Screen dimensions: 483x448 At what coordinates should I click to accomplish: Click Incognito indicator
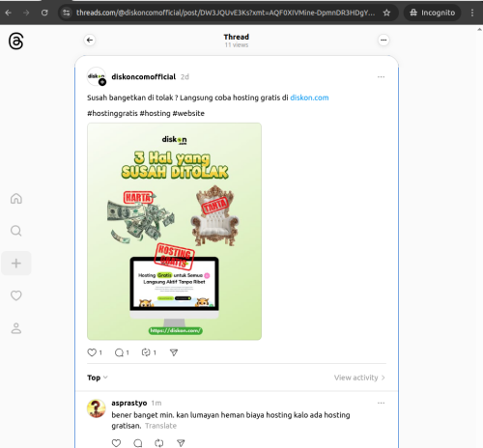click(x=433, y=13)
